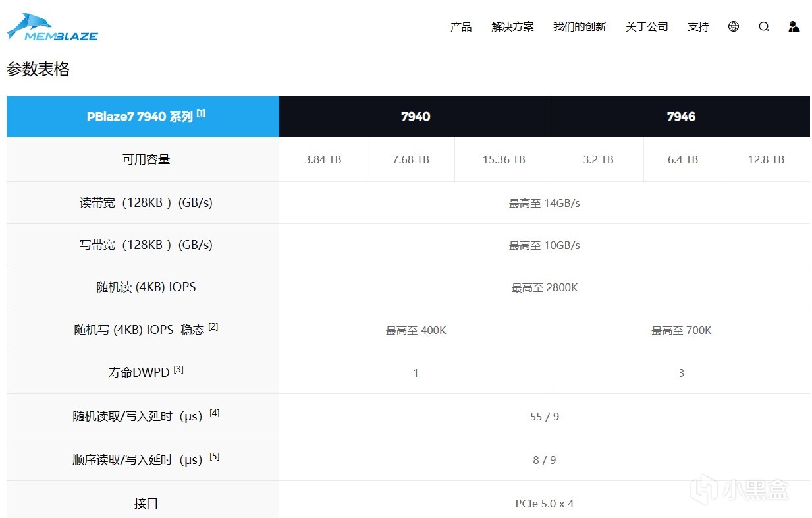
Task: Select the 12.8 TB capacity cell
Action: 766,159
